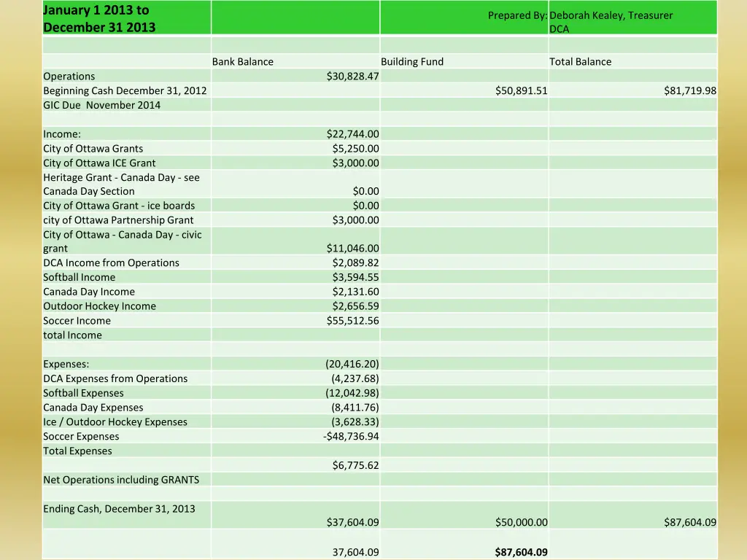Click the 'Softball Expenses' label

pos(83,393)
